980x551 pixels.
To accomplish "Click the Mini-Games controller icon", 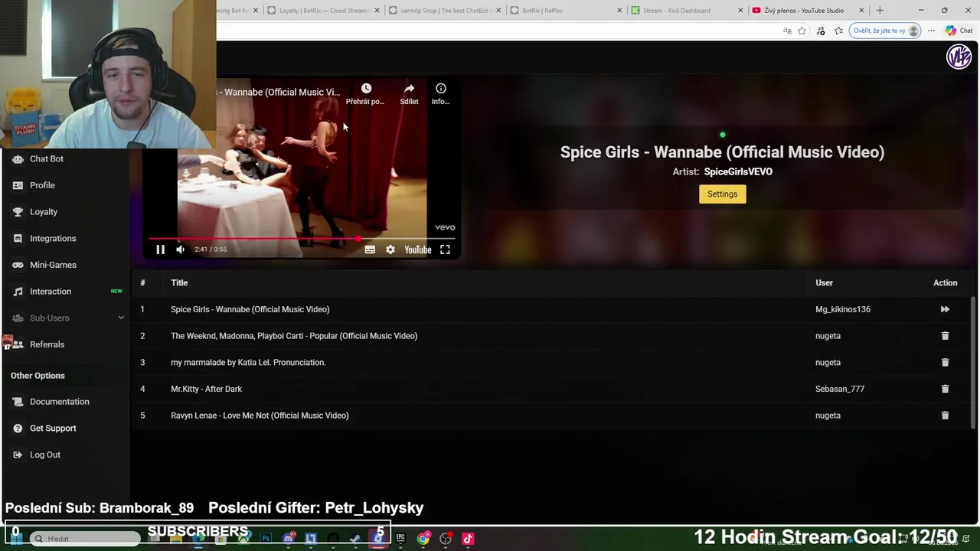I will [x=18, y=265].
